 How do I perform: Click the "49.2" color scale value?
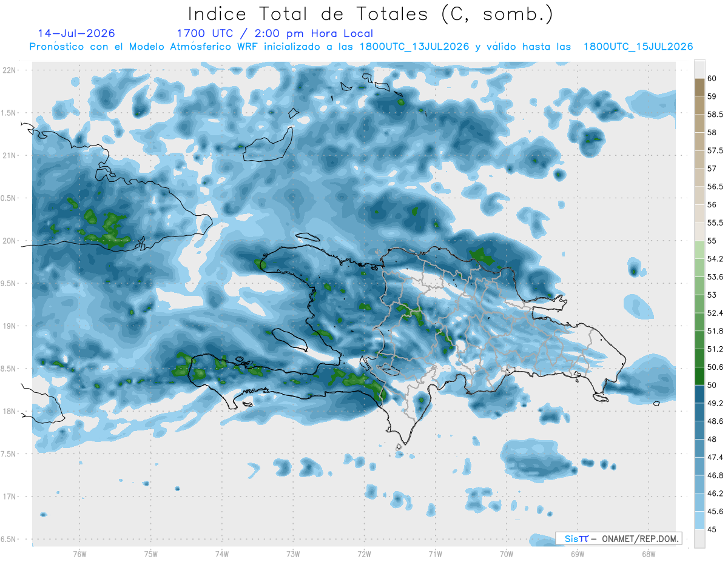[x=716, y=403]
